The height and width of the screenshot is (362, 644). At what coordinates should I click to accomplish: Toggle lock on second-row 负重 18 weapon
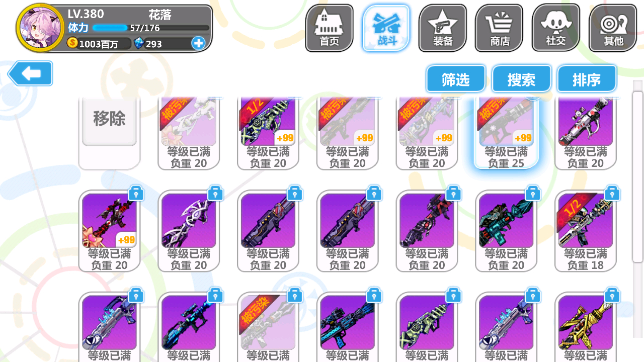(x=612, y=193)
